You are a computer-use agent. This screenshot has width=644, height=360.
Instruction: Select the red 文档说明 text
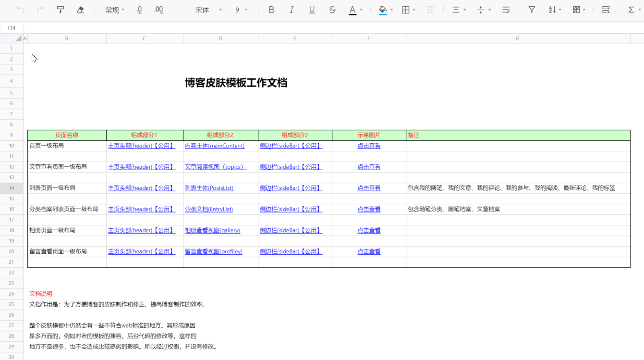tap(41, 294)
